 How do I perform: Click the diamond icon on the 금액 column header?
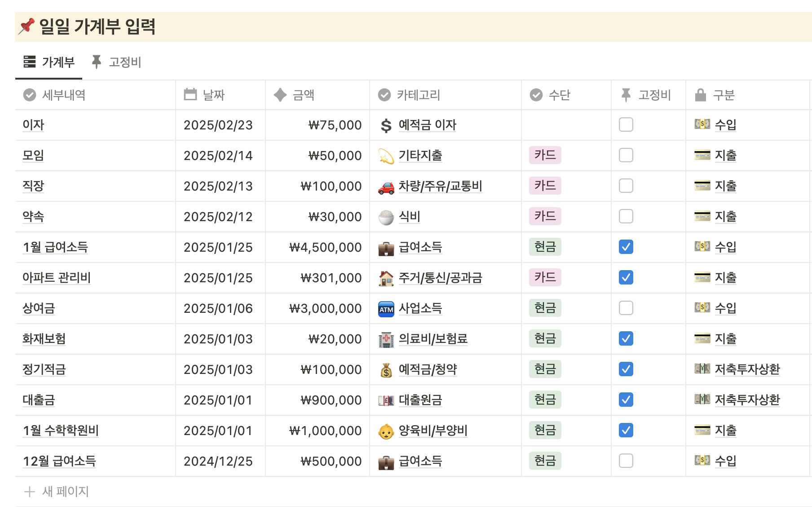(x=279, y=95)
